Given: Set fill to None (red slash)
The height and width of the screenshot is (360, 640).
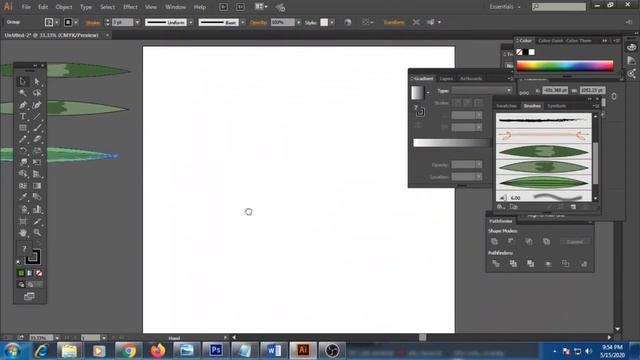Looking at the screenshot, I should tap(39, 273).
